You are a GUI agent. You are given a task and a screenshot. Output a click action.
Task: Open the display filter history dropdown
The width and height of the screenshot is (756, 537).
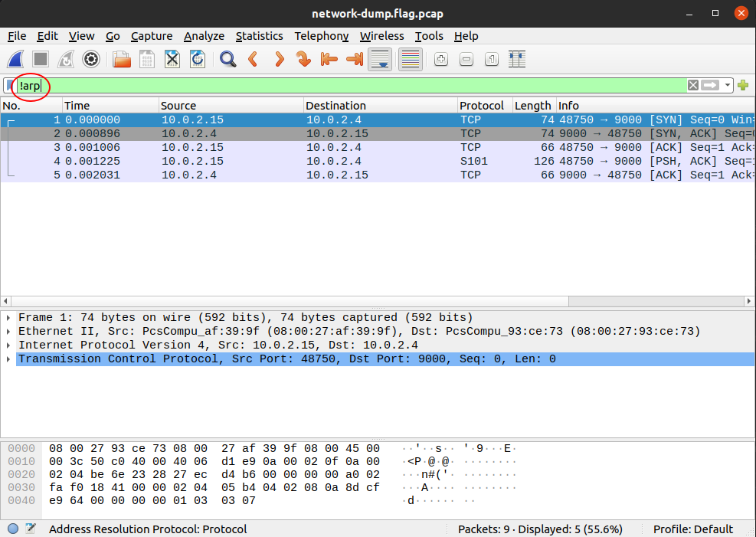coord(728,85)
